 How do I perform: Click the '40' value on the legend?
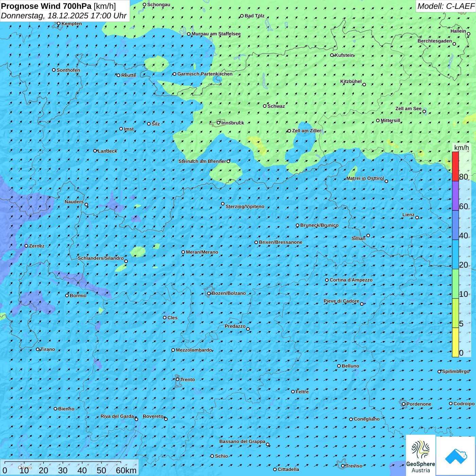pyautogui.click(x=463, y=236)
